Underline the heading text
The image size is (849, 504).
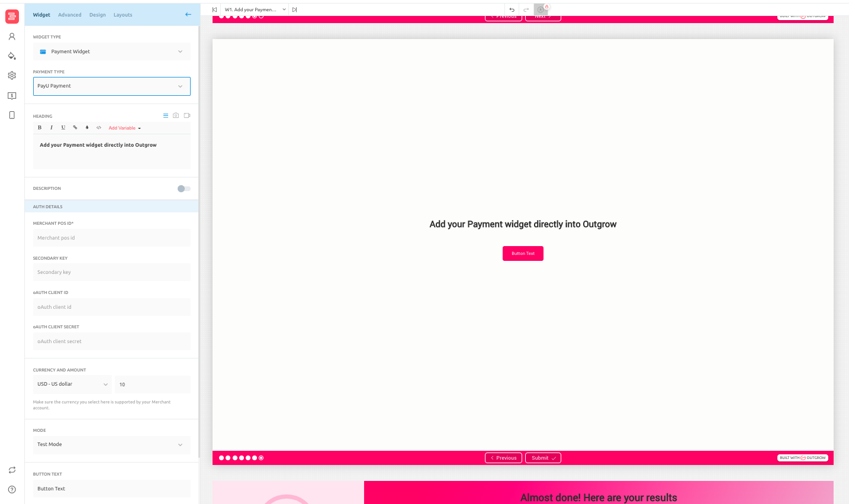(x=63, y=128)
